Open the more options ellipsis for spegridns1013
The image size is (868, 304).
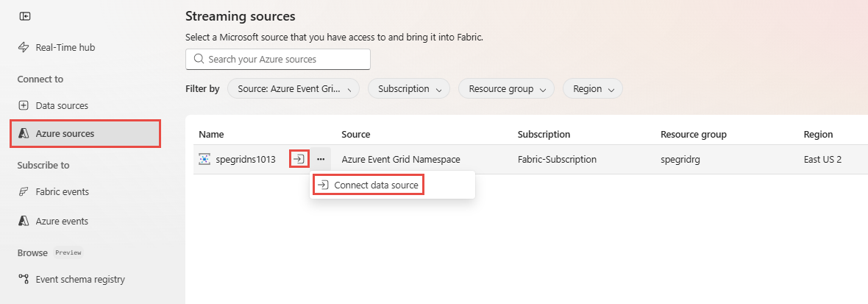(321, 159)
